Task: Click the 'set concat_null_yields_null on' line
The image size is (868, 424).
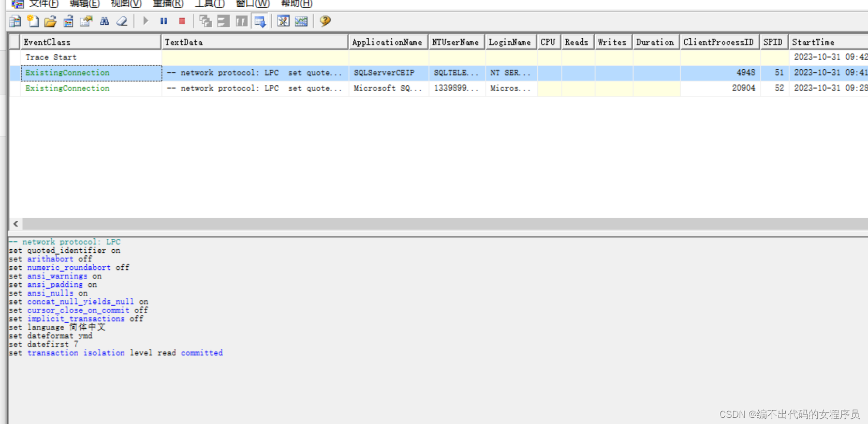Action: pos(79,301)
